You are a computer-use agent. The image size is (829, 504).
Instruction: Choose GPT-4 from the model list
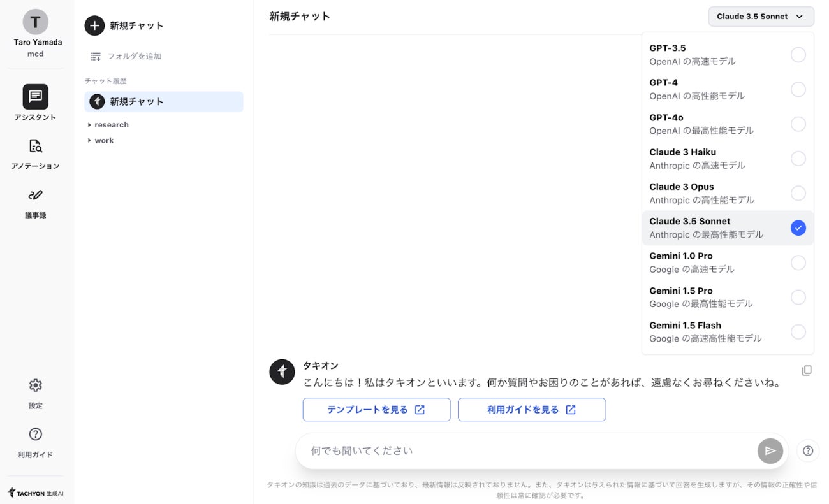[728, 89]
